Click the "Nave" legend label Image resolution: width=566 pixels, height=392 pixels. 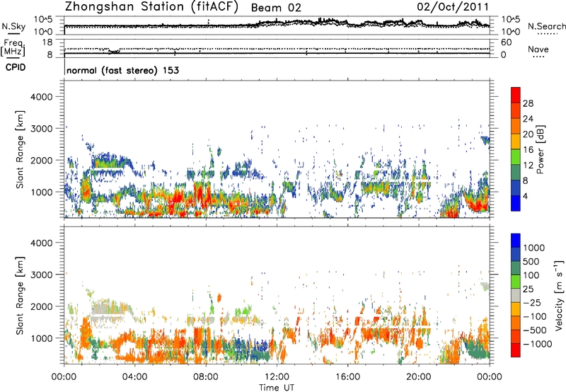point(538,49)
